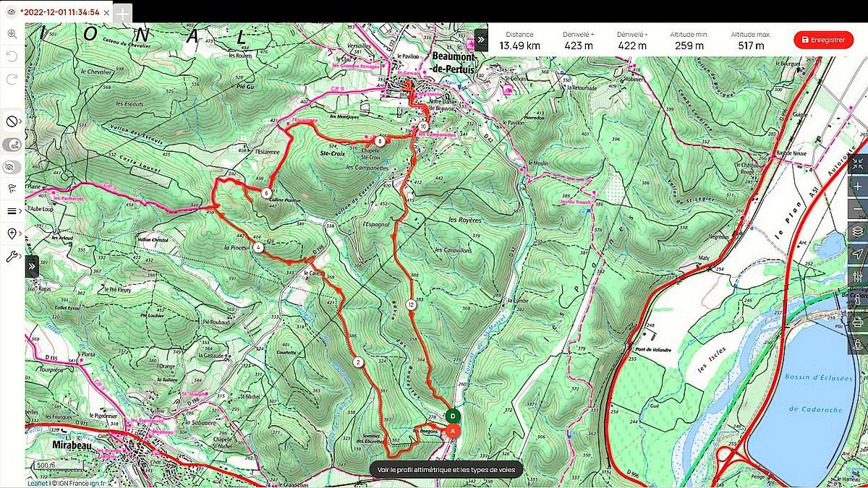Toggle the route-following switch
Viewport: 868px width, 488px height.
(12, 145)
